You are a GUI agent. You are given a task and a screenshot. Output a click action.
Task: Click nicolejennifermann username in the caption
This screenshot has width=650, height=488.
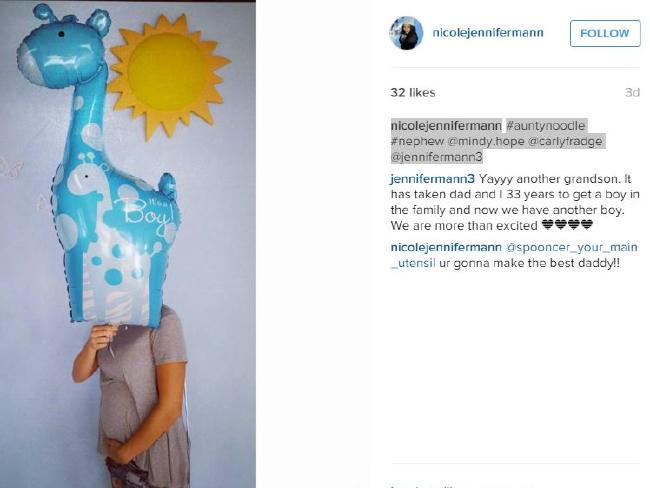pos(446,126)
